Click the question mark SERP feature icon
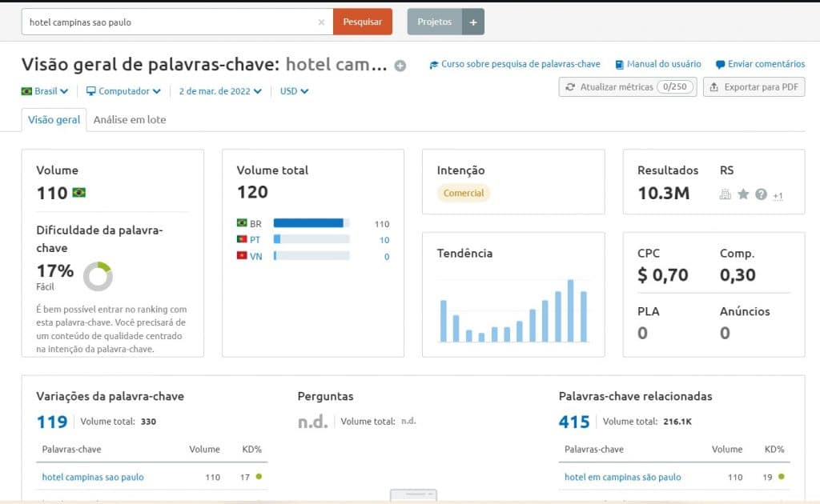 click(x=760, y=194)
